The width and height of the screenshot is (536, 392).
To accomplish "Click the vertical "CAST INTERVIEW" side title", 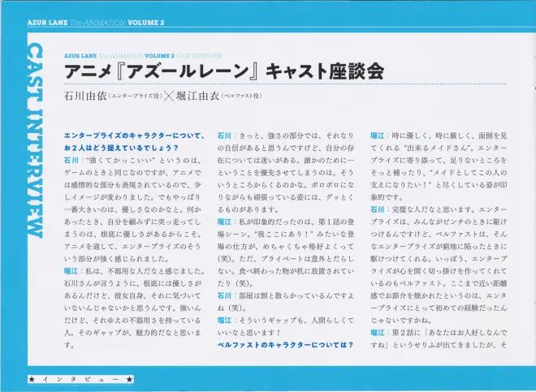I will coord(35,140).
